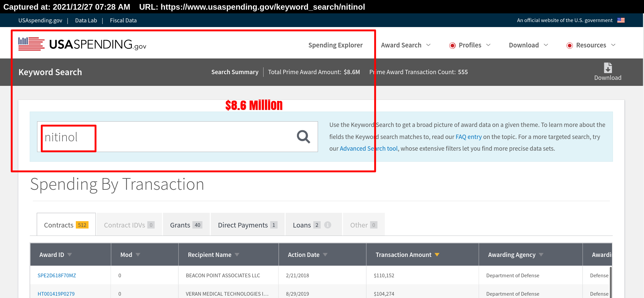Open USAspending.gov top bar link
Screen dimensions: 644x298
pyautogui.click(x=40, y=20)
